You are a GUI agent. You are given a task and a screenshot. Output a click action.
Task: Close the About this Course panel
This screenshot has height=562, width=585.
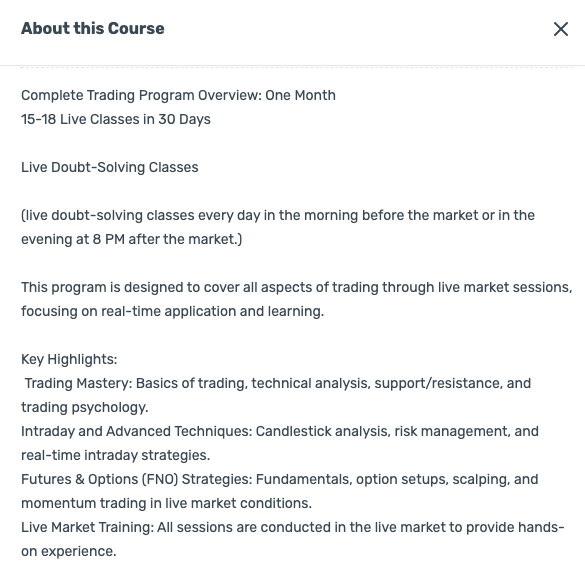coord(561,29)
